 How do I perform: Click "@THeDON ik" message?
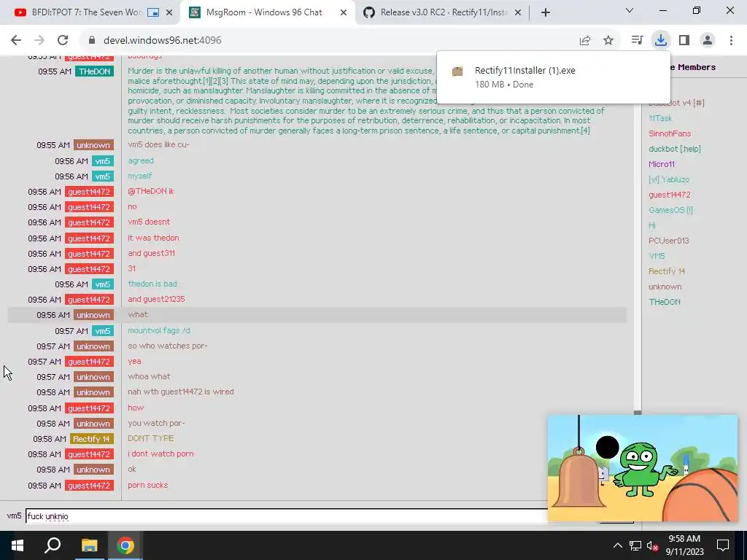[150, 192]
